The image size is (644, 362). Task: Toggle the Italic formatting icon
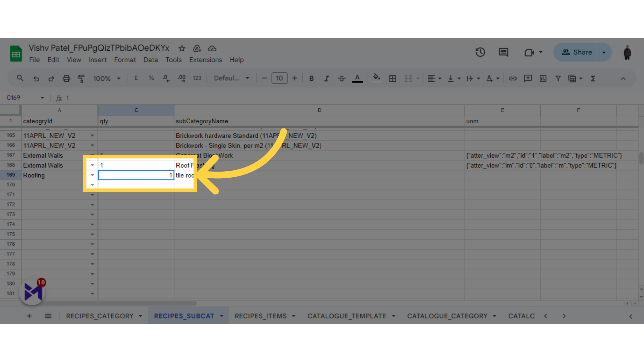[327, 78]
